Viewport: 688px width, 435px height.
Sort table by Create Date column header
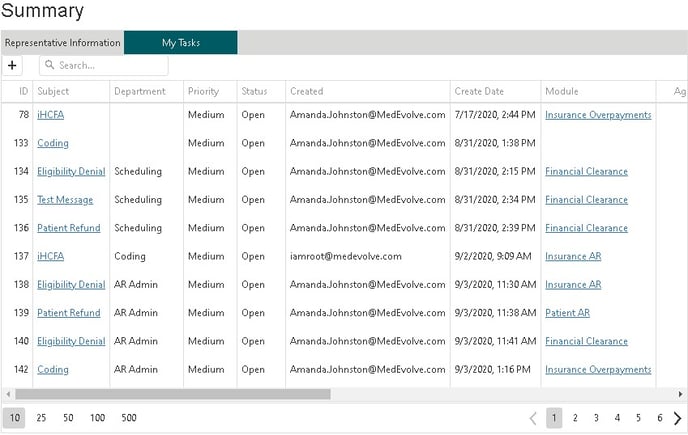pos(479,91)
